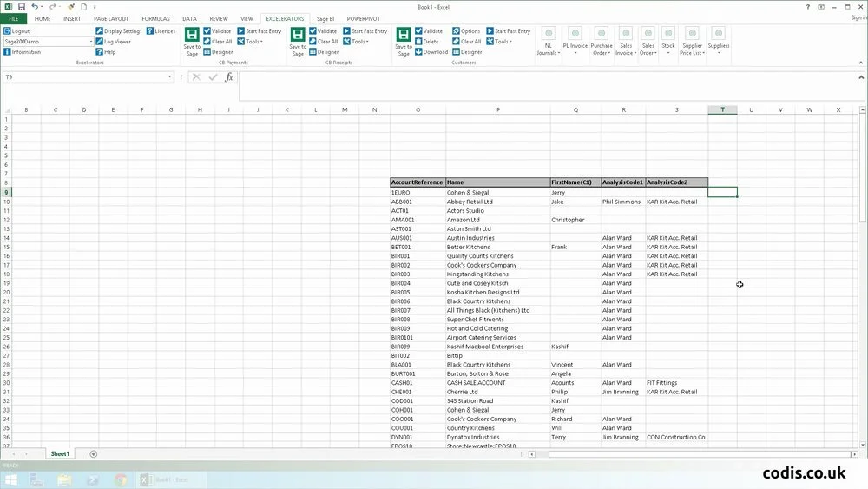Viewport: 868px width, 489px height.
Task: Click Clear All in Customers group
Action: [x=467, y=42]
